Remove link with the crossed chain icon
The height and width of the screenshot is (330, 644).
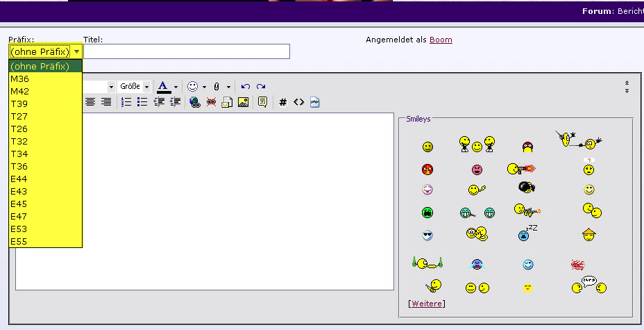pos(211,102)
